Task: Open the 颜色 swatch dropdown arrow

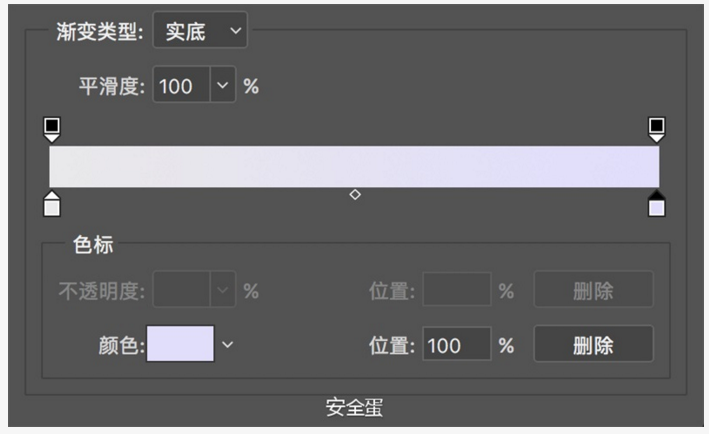Action: 227,345
